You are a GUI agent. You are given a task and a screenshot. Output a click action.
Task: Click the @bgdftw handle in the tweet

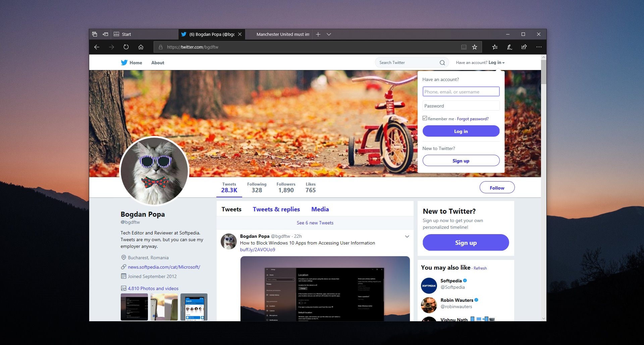click(280, 236)
